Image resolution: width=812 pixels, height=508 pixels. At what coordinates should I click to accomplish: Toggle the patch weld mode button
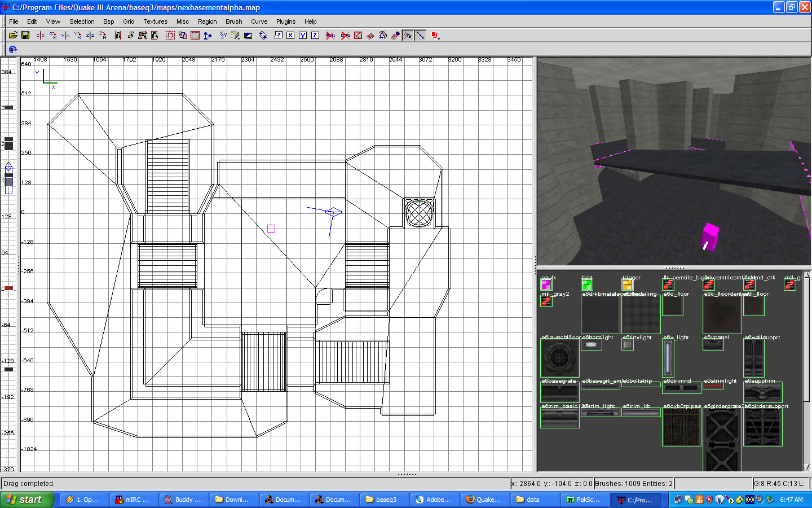point(407,35)
